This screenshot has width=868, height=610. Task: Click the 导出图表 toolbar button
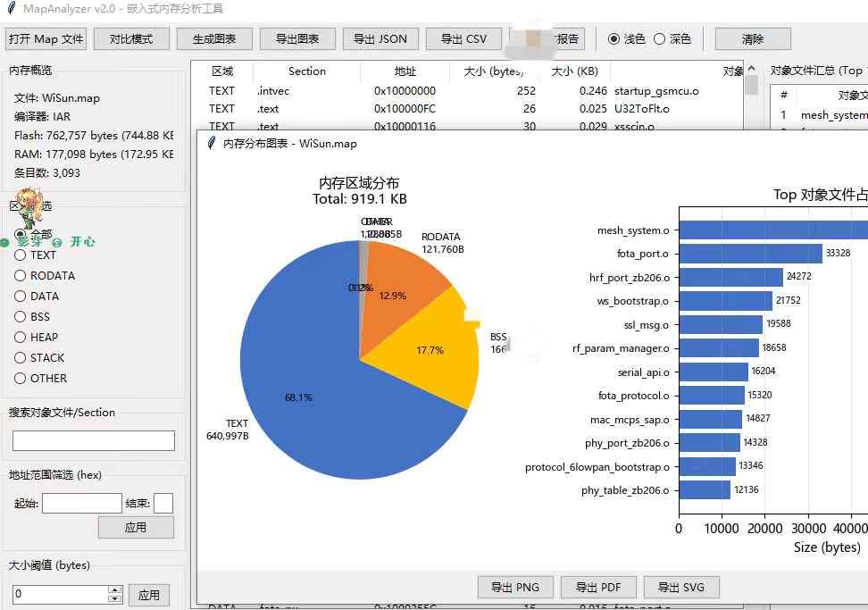coord(297,38)
